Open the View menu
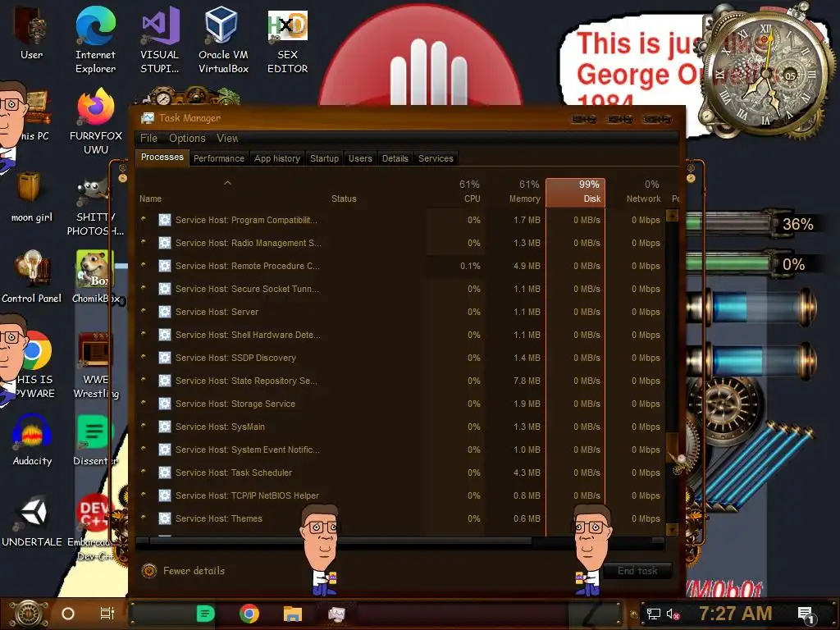840x630 pixels. pyautogui.click(x=228, y=138)
